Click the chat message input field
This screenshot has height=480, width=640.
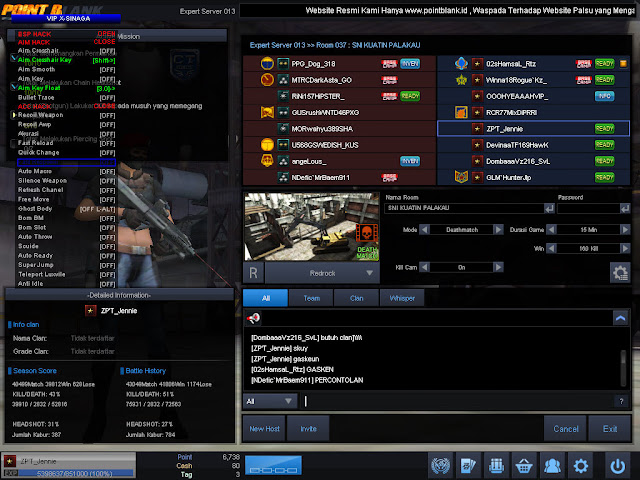(457, 401)
